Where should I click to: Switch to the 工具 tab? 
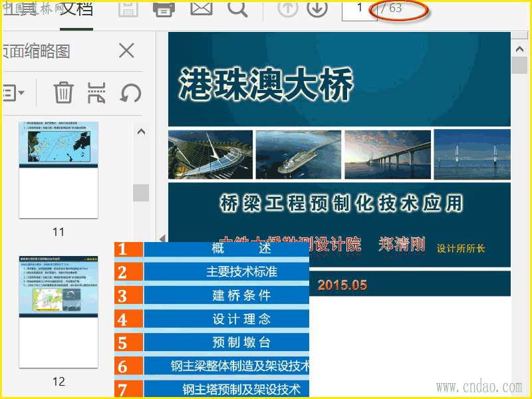(x=19, y=9)
